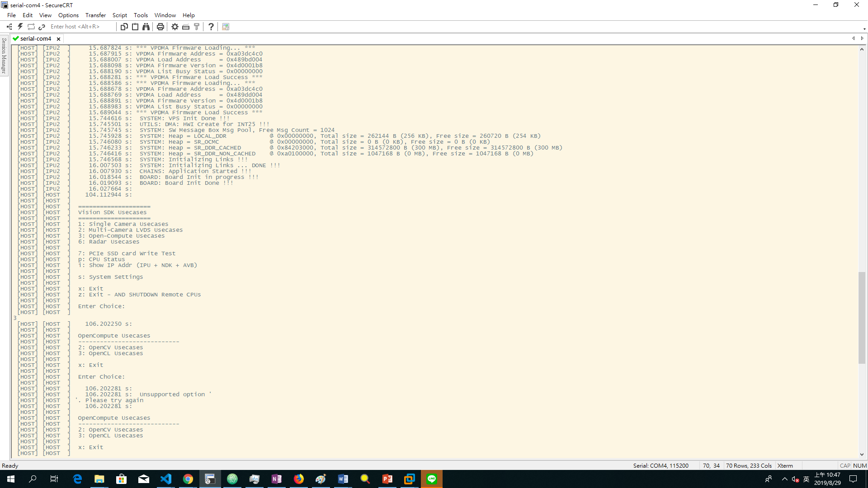The height and width of the screenshot is (488, 868).
Task: Click the terminal scrollbar down arrow
Action: (862, 455)
